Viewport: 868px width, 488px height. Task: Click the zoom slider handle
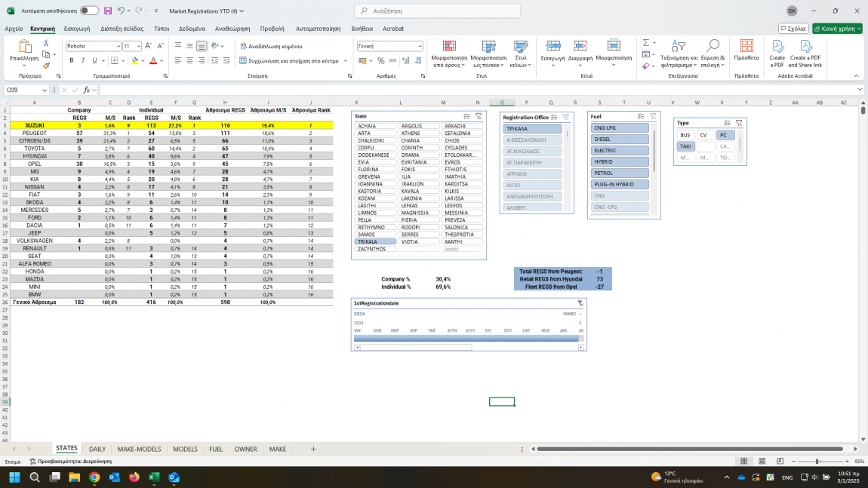click(x=817, y=462)
